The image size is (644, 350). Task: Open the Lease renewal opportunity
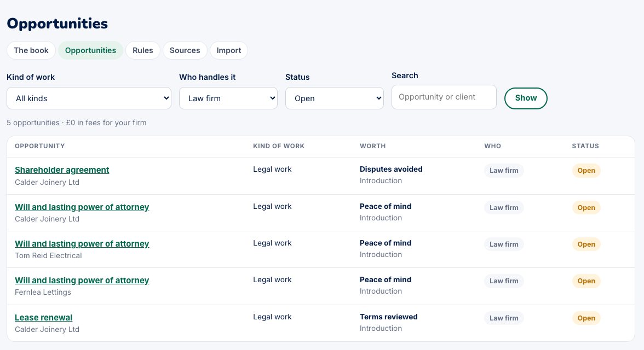(44, 318)
